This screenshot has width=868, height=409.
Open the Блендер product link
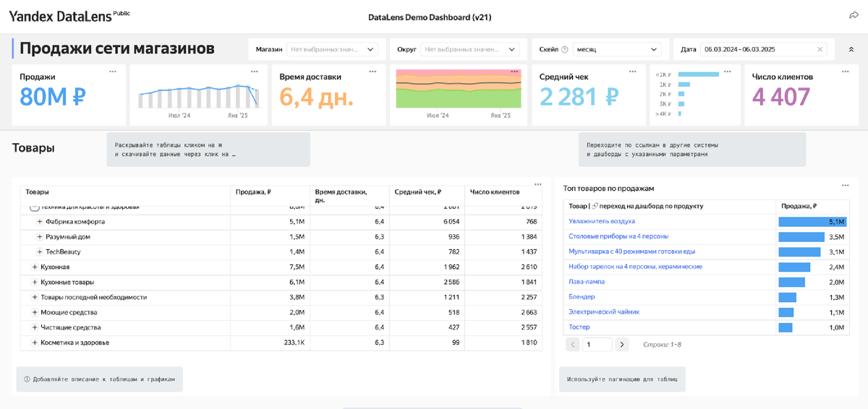(x=582, y=297)
